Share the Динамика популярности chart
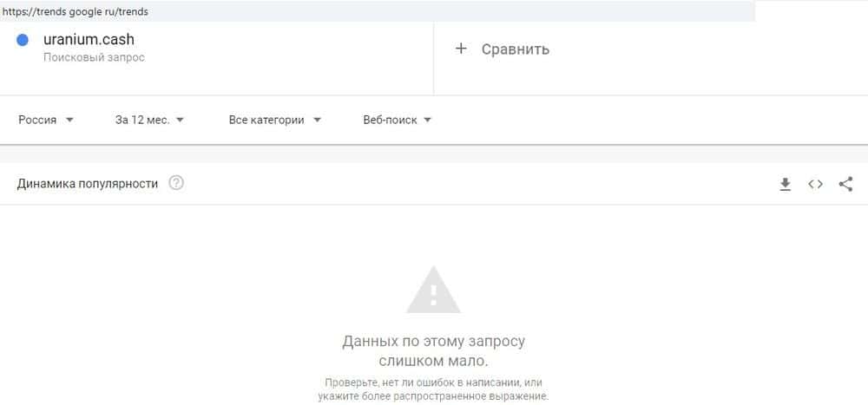This screenshot has height=405, width=868. click(x=845, y=184)
